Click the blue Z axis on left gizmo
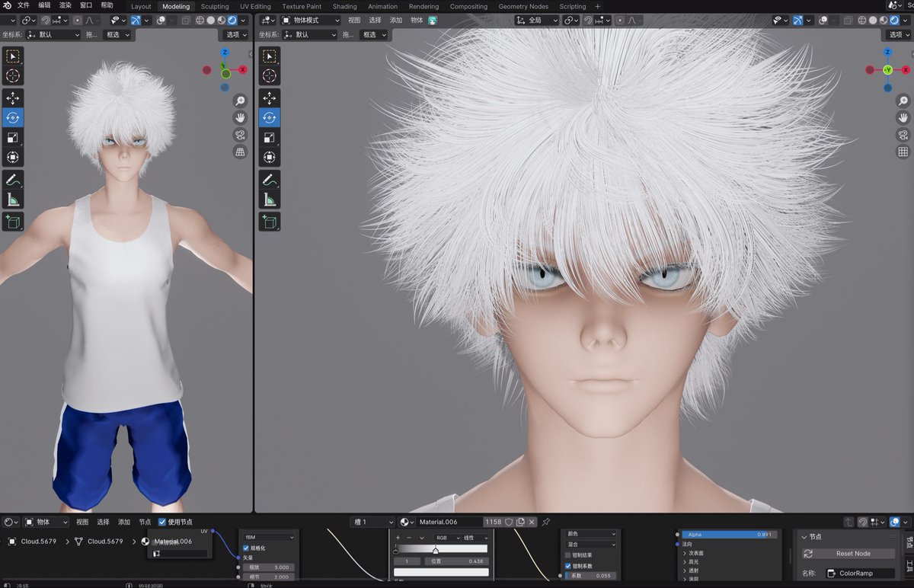 click(225, 53)
